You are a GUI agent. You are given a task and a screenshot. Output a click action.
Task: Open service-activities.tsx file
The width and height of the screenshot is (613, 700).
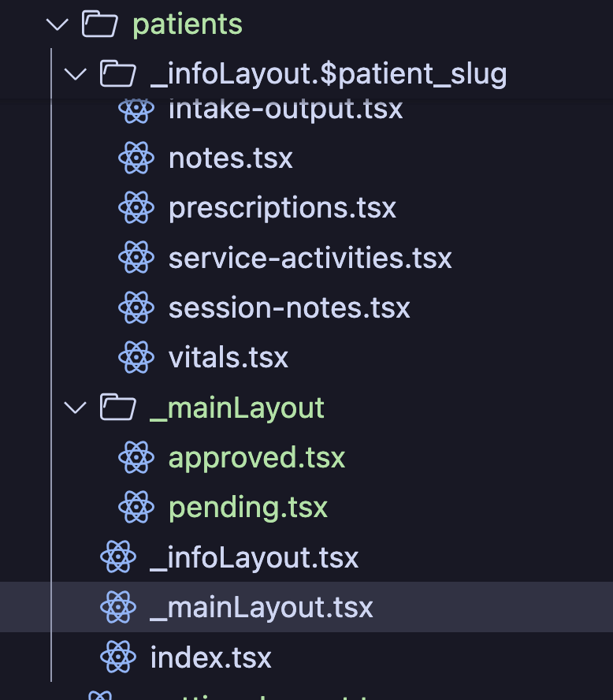coord(310,258)
